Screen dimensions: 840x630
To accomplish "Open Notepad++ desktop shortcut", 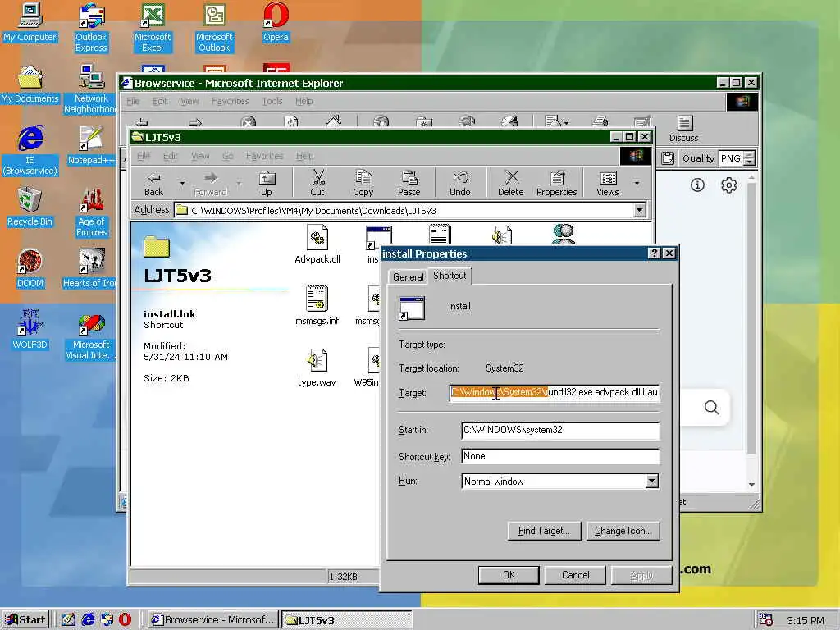I will click(x=91, y=146).
